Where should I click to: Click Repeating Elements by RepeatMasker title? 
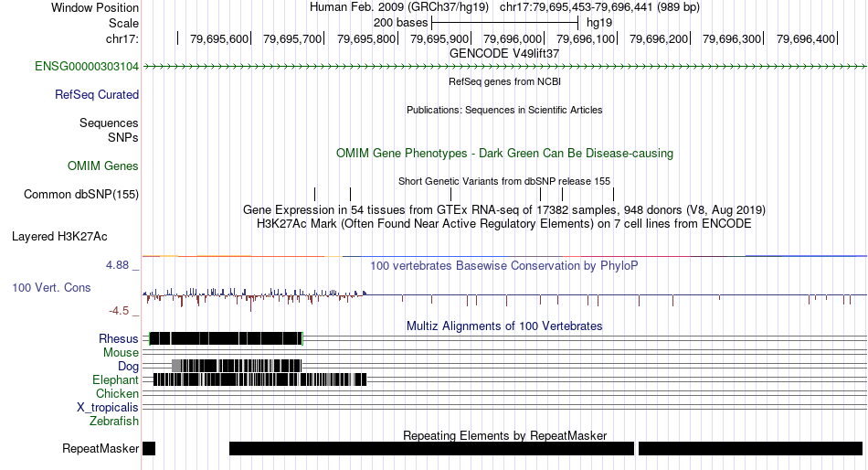504,435
